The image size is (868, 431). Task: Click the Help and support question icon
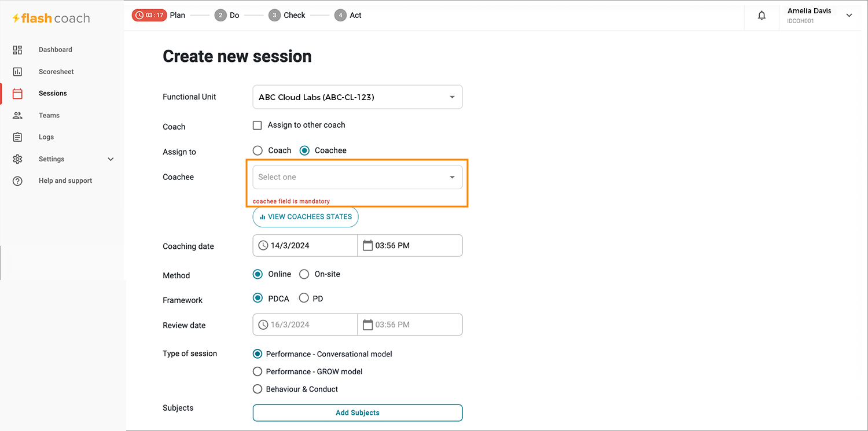click(x=17, y=180)
